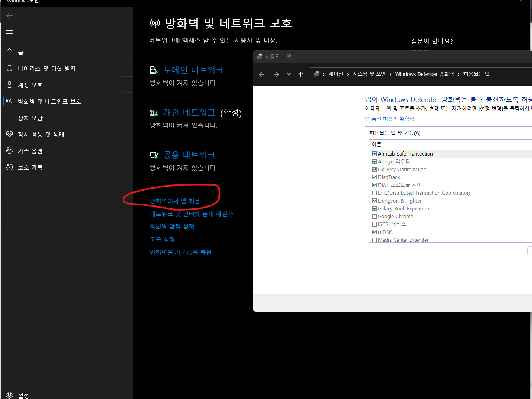Select 바이러스 및 위협 방지 in the sidebar
The width and height of the screenshot is (532, 399).
click(67, 68)
